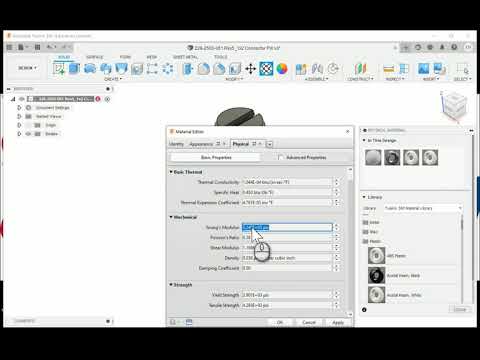
Task: Select the Fillet tool icon
Action: 203,69
